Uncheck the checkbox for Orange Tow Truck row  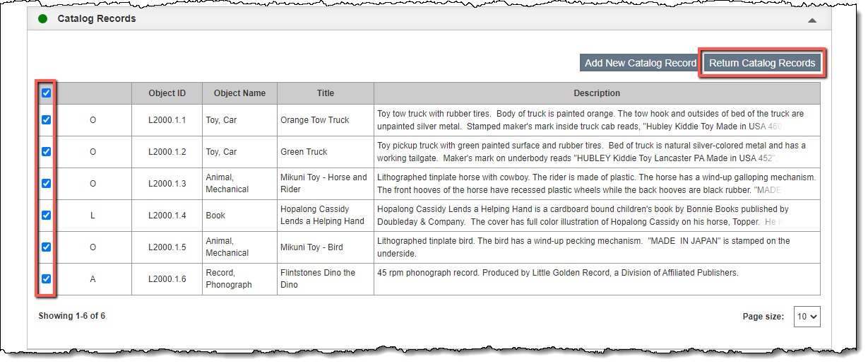(x=46, y=120)
